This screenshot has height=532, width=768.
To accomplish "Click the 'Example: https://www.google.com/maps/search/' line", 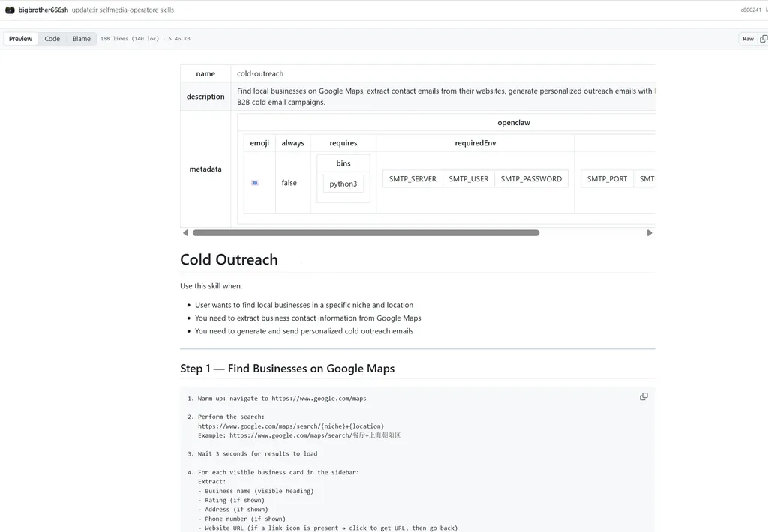I will [x=299, y=435].
